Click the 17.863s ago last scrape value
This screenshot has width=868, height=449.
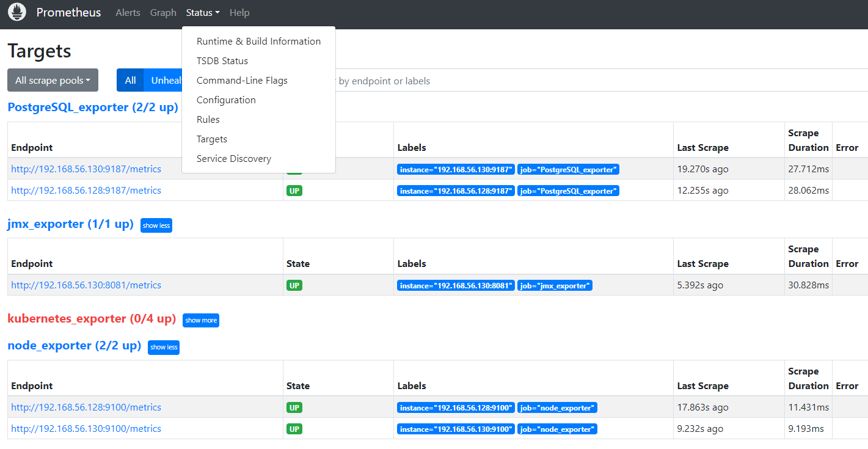click(x=702, y=407)
